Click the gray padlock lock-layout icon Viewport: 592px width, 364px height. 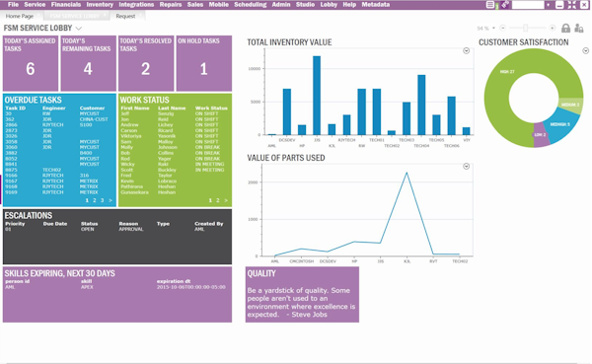coord(565,28)
